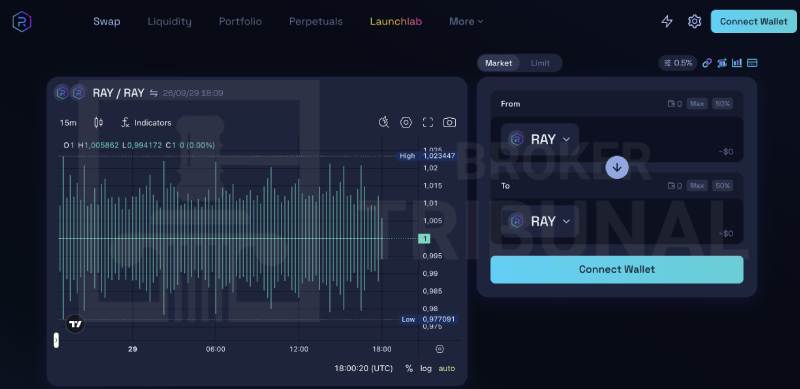This screenshot has width=800, height=389.
Task: Click the link share icon
Action: tap(707, 63)
